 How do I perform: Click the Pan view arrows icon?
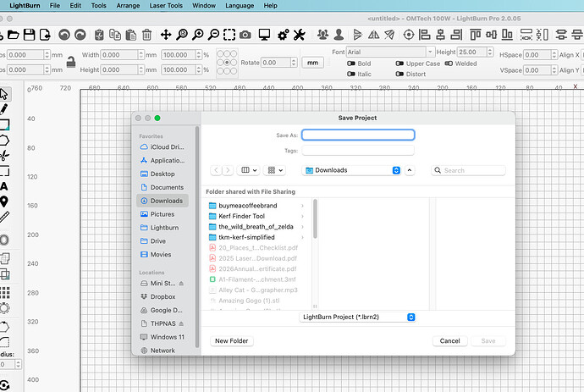[166, 35]
